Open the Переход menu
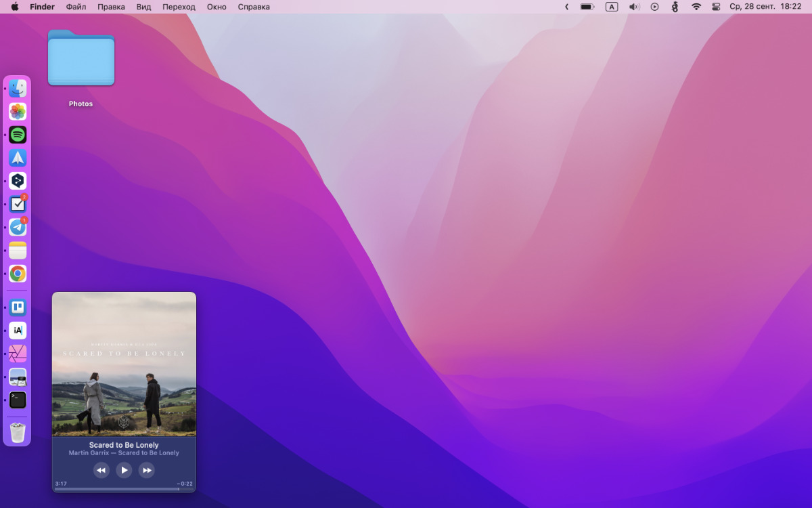 point(179,7)
